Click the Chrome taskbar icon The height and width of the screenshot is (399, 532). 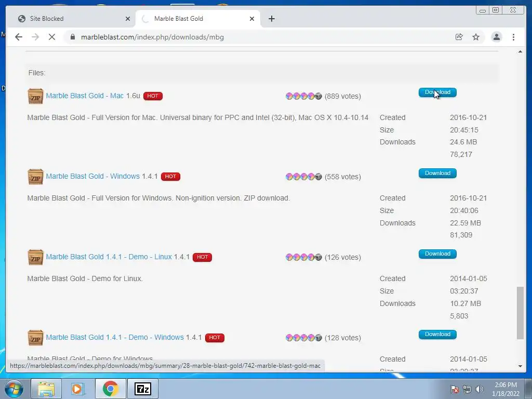pyautogui.click(x=110, y=389)
